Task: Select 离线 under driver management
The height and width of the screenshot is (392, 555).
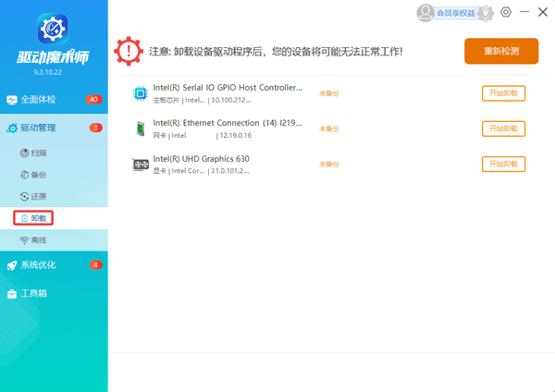Action: pos(37,240)
